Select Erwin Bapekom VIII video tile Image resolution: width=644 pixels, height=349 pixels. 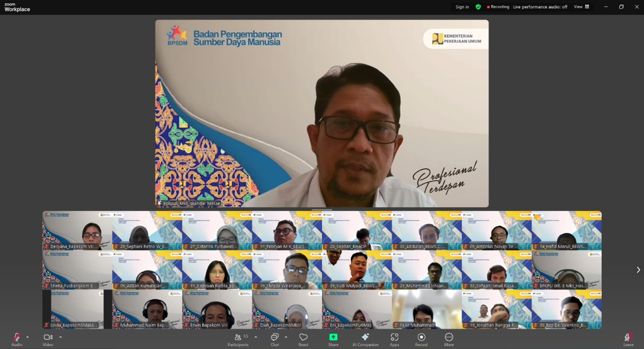pos(217,309)
